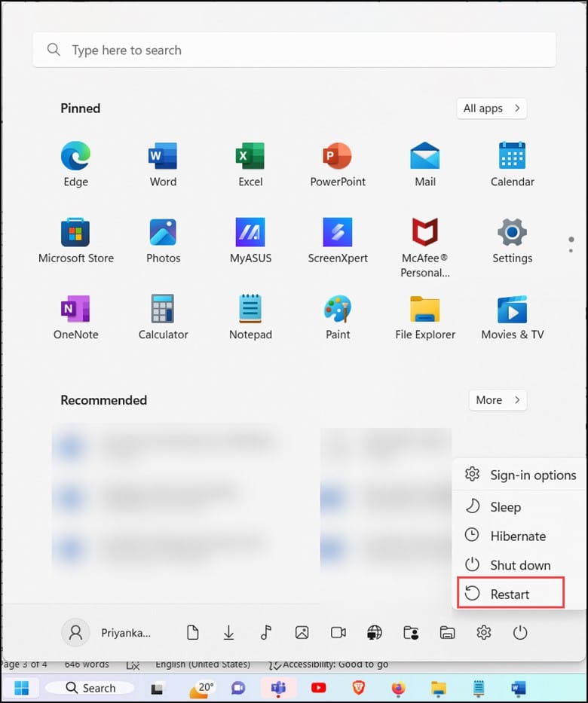This screenshot has width=588, height=703.
Task: Open the Videos folder icon in Start footer
Action: (x=338, y=633)
